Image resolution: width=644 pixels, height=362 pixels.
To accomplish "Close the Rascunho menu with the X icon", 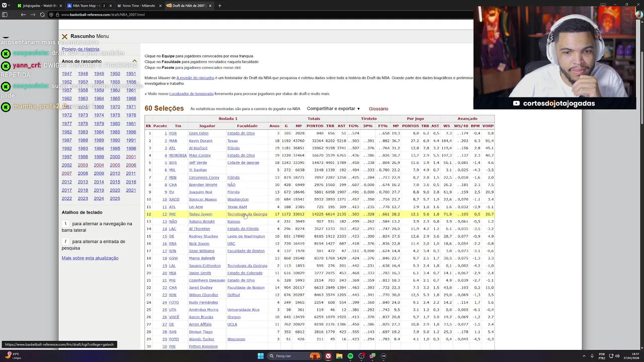I will 64,36.
